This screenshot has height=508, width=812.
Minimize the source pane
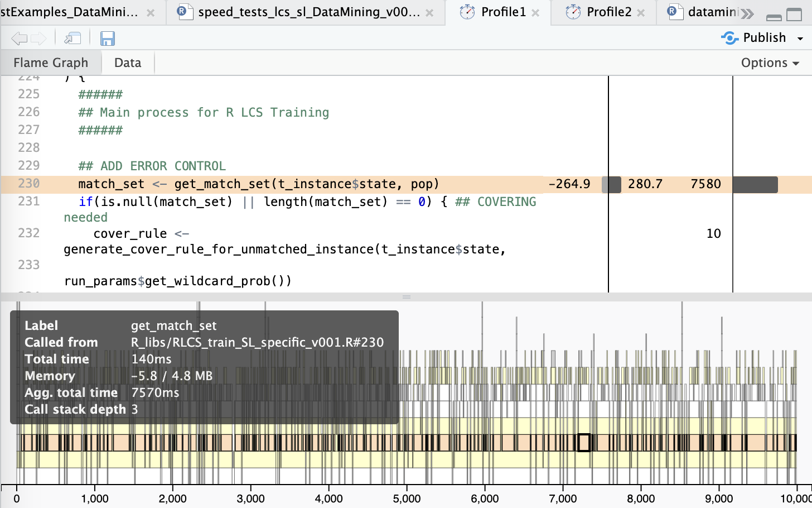[x=774, y=16]
